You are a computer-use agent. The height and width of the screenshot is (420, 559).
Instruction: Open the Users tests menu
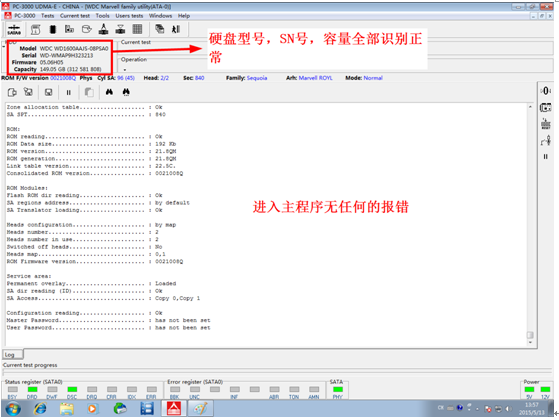click(129, 16)
